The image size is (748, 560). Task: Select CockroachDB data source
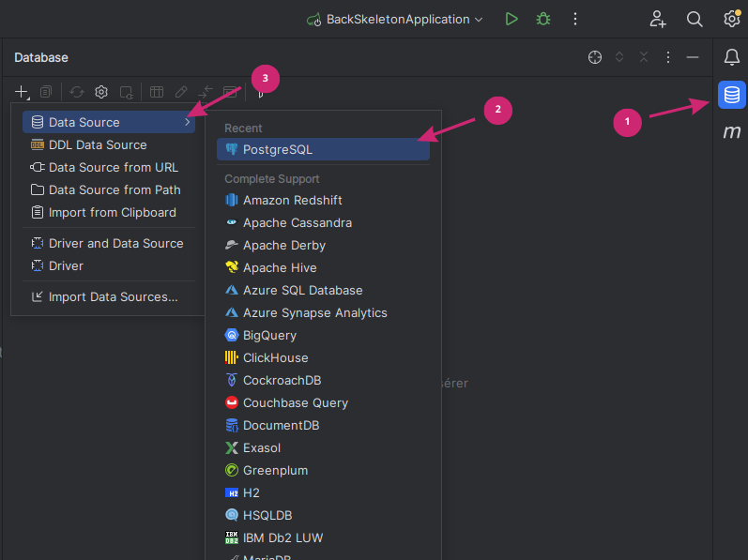point(323,380)
